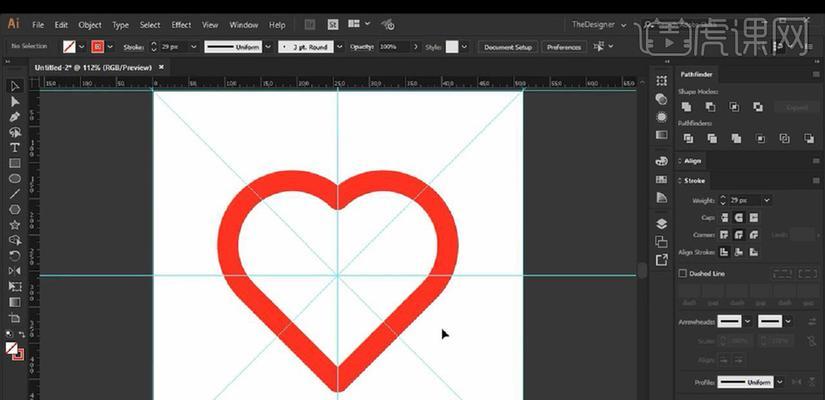The image size is (825, 400).
Task: Set corner to Bevel Join
Action: point(754,235)
